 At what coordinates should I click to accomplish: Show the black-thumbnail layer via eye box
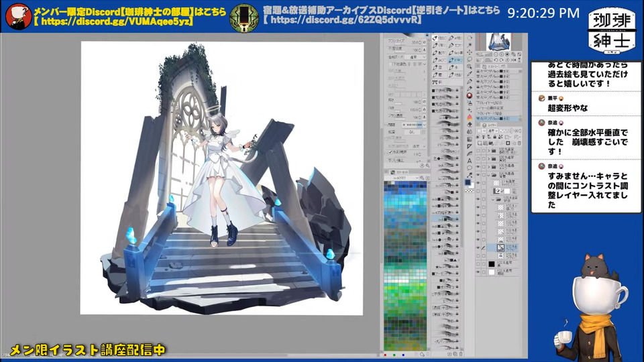pos(478,263)
